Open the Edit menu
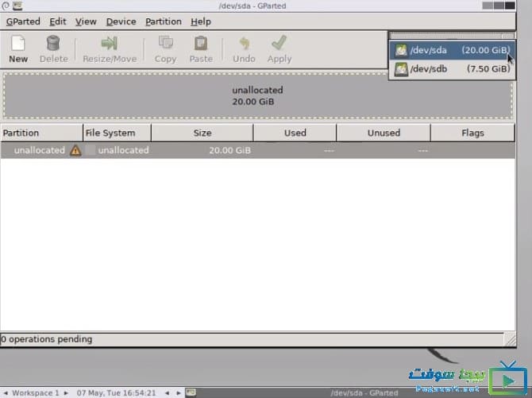532x398 pixels. (x=58, y=21)
